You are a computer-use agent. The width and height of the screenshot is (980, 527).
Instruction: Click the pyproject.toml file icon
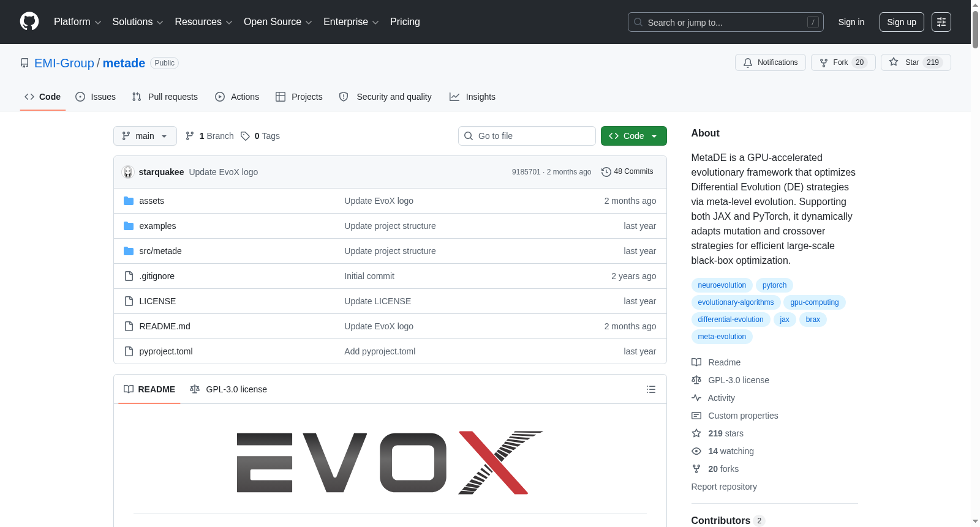pyautogui.click(x=129, y=351)
